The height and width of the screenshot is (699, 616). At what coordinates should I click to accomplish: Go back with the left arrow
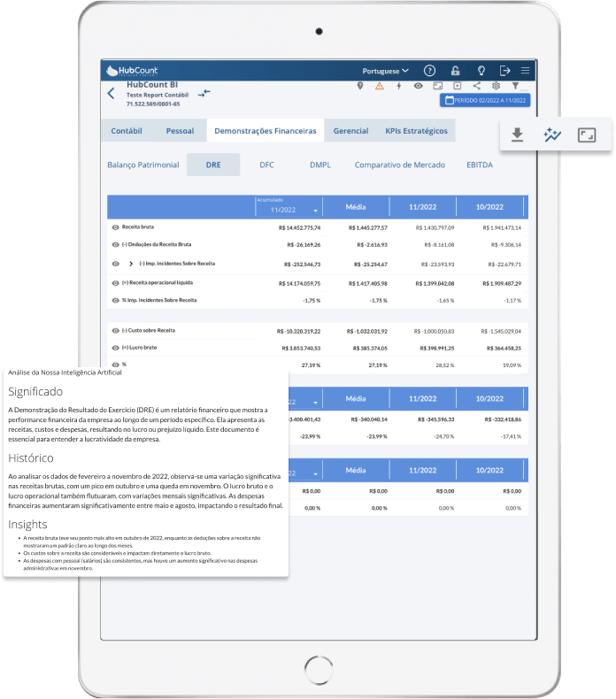tap(111, 93)
